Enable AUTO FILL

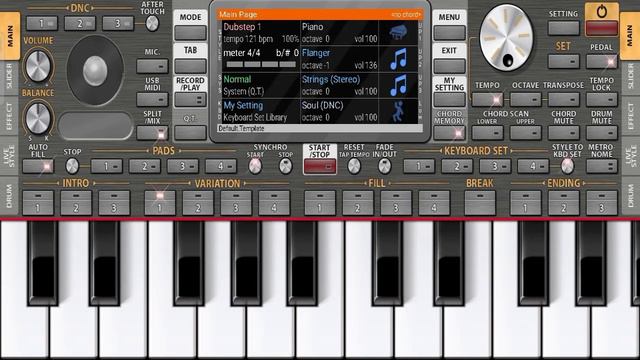click(38, 167)
